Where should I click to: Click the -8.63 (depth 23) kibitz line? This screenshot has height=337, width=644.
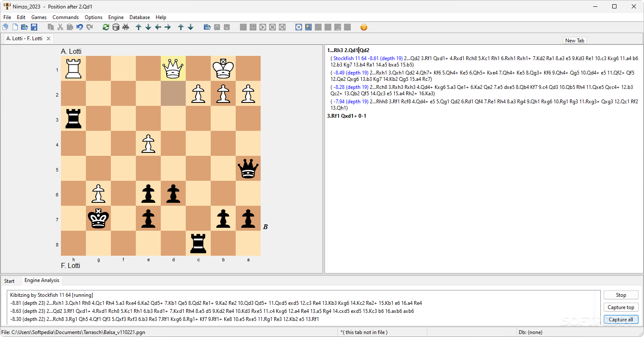tap(212, 311)
